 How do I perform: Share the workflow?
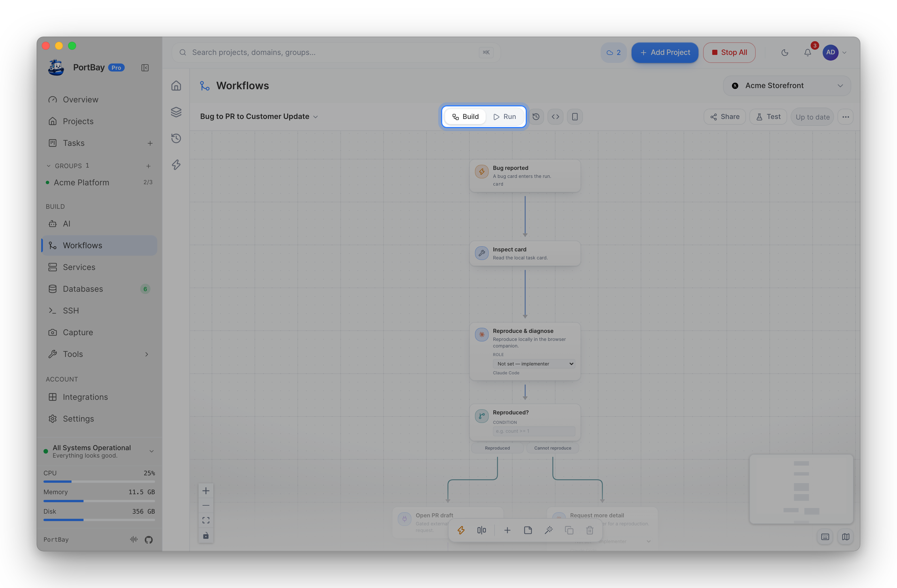click(x=725, y=117)
